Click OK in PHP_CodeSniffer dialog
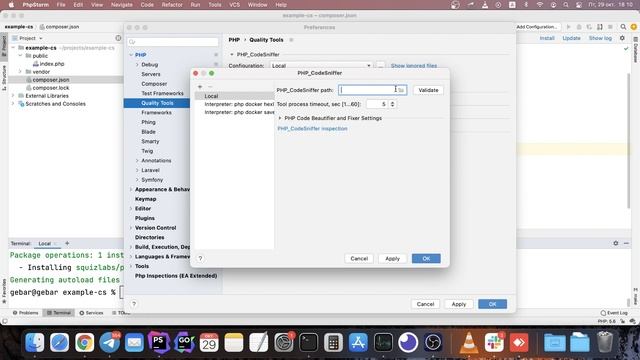640x360 pixels. coord(426,258)
